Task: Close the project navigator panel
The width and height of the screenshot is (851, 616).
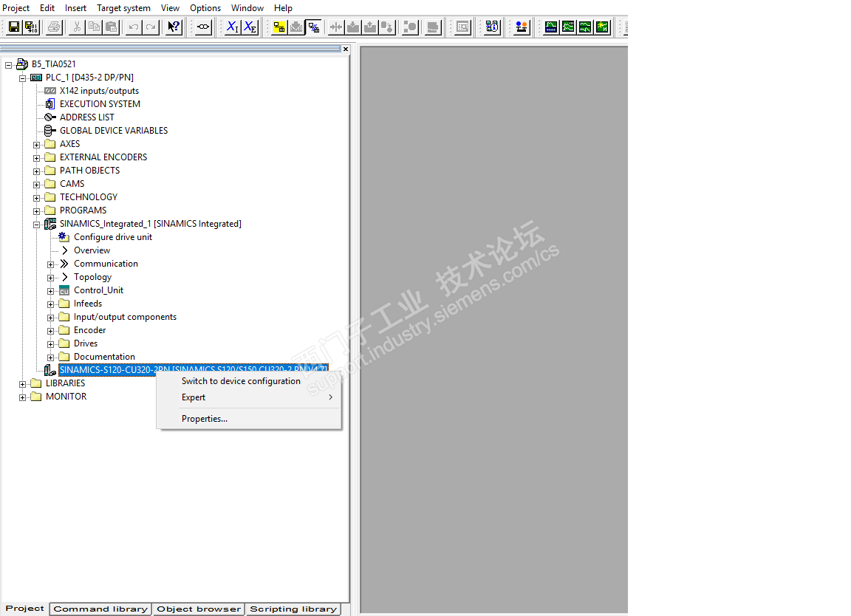Action: [345, 49]
